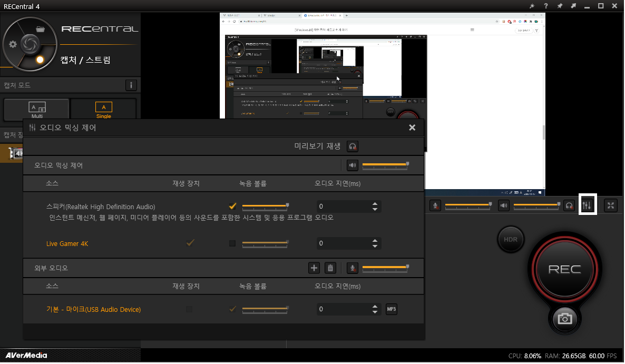The image size is (625, 364).
Task: Toggle playback checkbox for USB microphone
Action: point(189,309)
